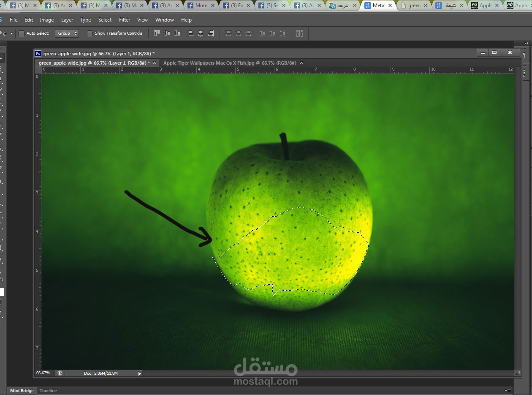This screenshot has width=532, height=395.
Task: Click the 66.67% zoom level field
Action: click(x=43, y=373)
